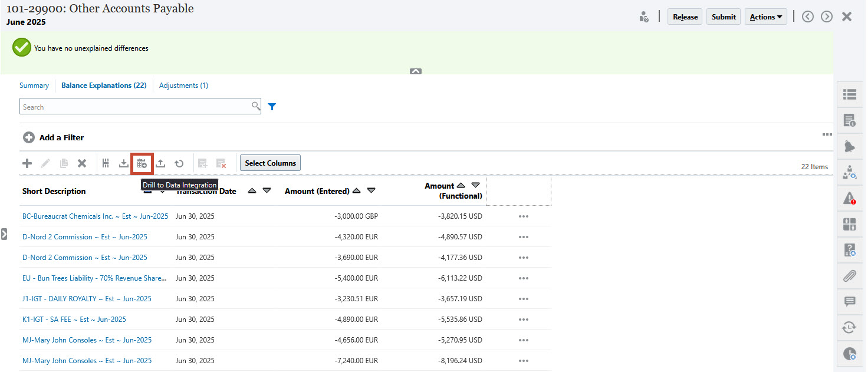
Task: Click the delete X icon in the toolbar
Action: point(82,163)
